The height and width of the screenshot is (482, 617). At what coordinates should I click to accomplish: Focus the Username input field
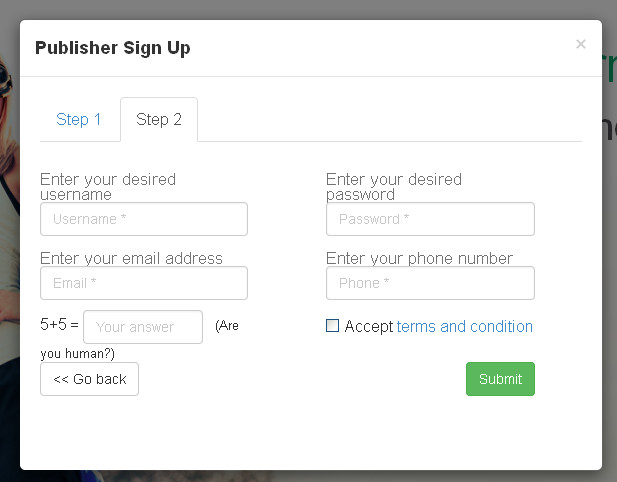(144, 219)
